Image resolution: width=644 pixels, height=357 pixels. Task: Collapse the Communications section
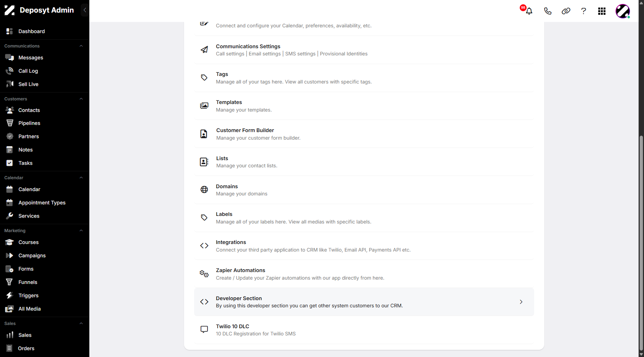81,46
